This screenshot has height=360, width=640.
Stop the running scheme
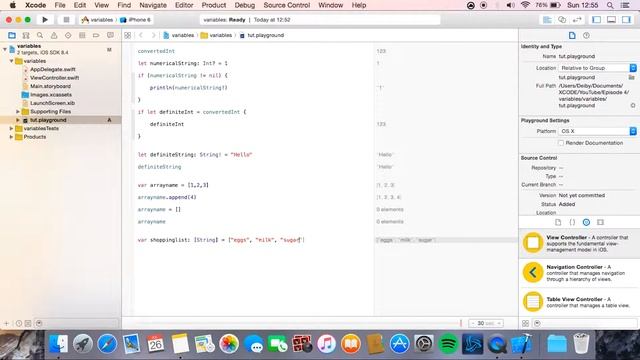pyautogui.click(x=66, y=20)
